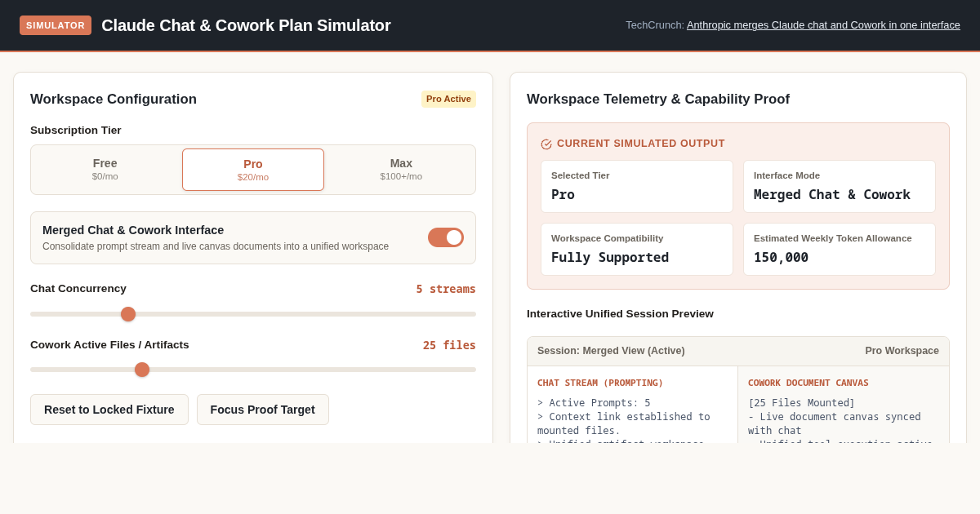Image resolution: width=980 pixels, height=514 pixels.
Task: Click the 'Workspace Configuration' heading
Action: [x=114, y=100]
